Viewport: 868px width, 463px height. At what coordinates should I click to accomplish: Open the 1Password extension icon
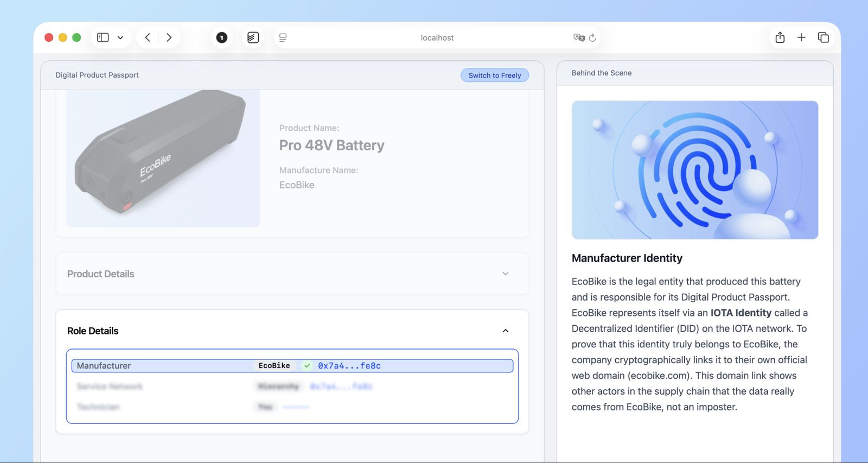point(221,37)
